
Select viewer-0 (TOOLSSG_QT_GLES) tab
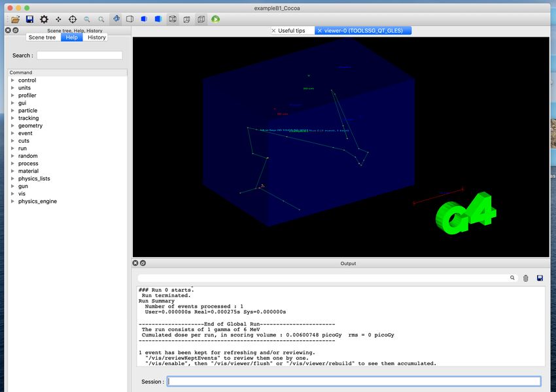tap(364, 31)
